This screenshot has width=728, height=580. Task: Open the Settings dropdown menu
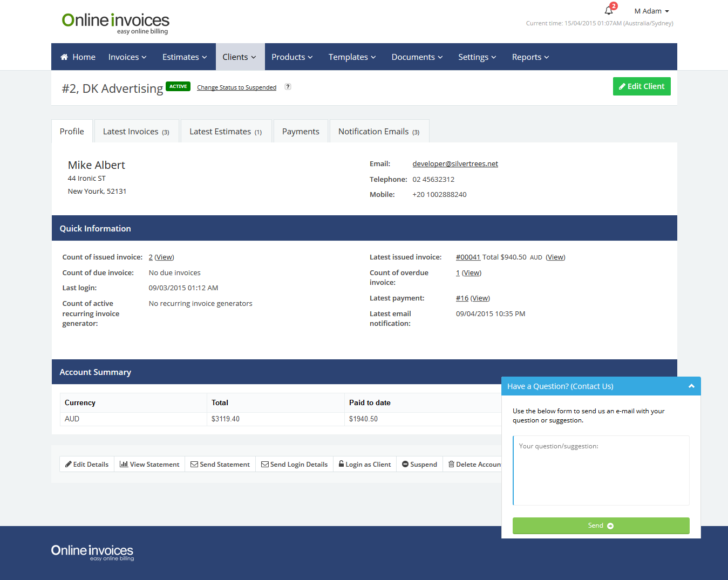[477, 57]
